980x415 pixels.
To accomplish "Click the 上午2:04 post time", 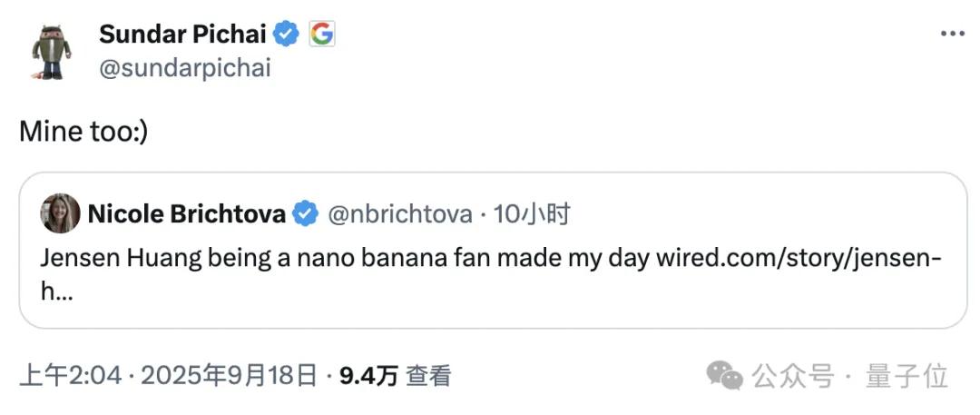I will click(70, 375).
